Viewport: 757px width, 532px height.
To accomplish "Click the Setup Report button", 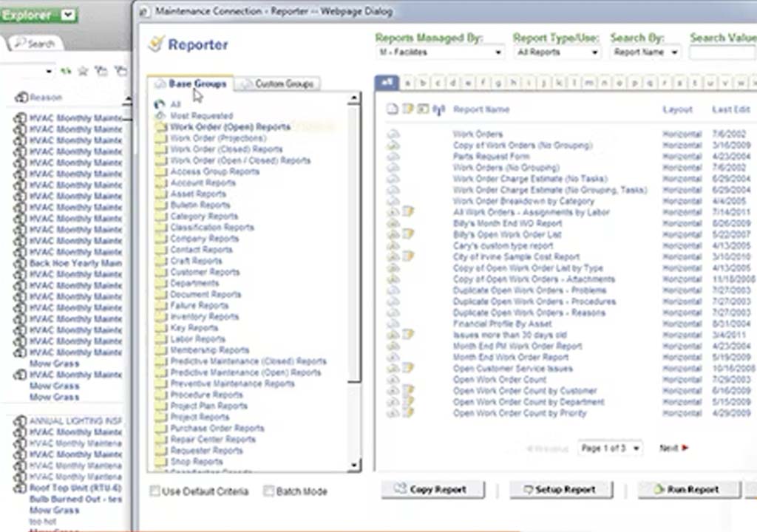I will (560, 489).
